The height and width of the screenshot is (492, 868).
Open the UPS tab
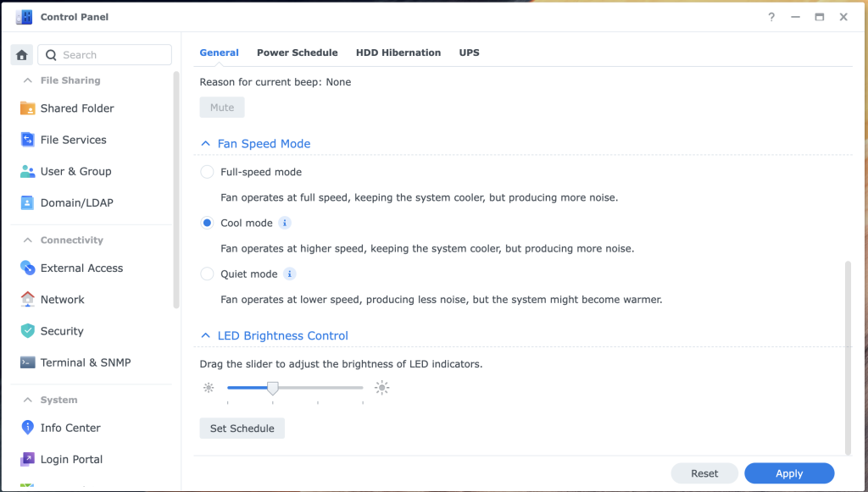(x=470, y=53)
